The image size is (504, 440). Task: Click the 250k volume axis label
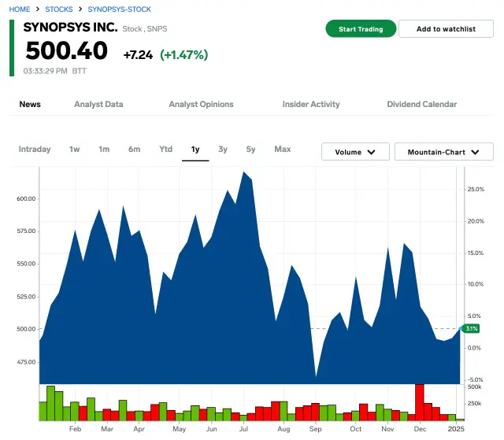point(474,403)
